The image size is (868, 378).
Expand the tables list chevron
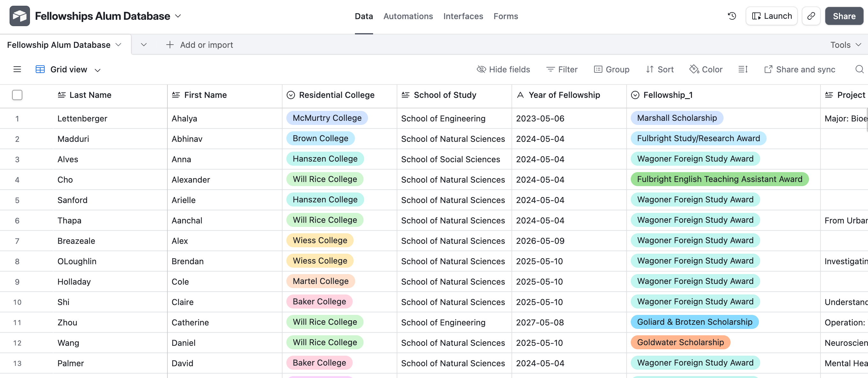(x=144, y=45)
